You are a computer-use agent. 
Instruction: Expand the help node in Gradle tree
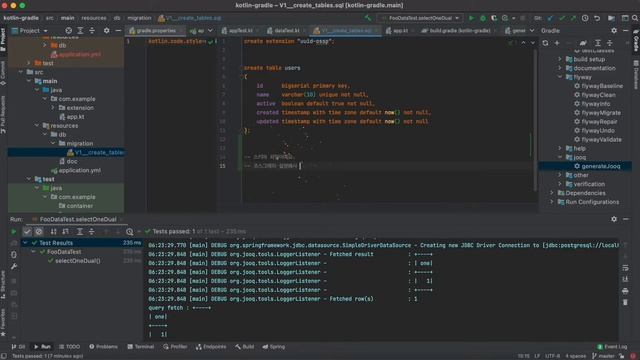(x=560, y=149)
